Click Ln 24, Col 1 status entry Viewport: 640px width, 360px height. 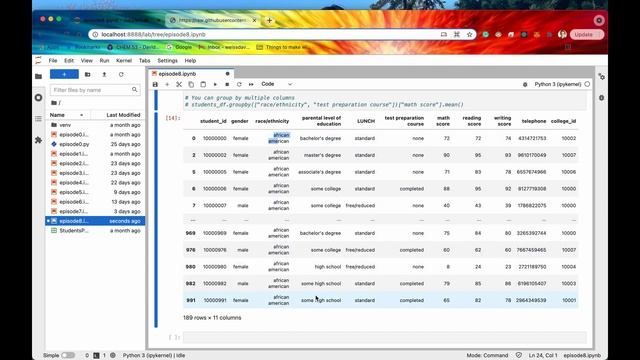[542, 356]
